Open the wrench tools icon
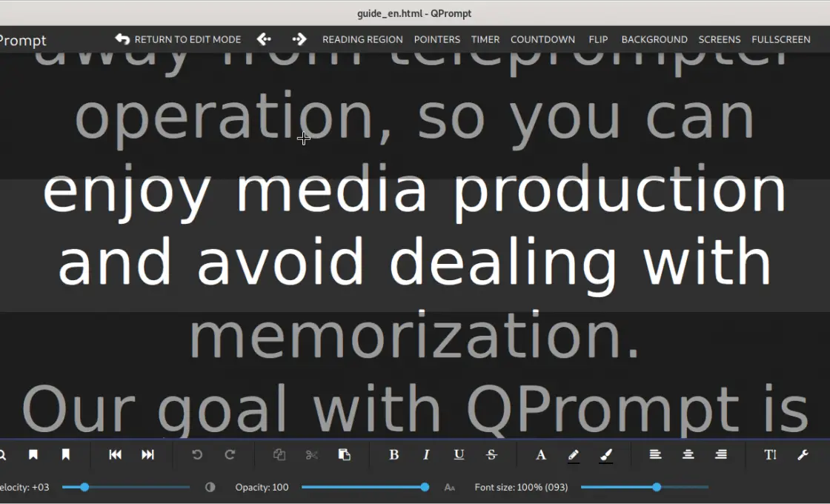Viewport: 830px width, 504px height. [x=803, y=455]
